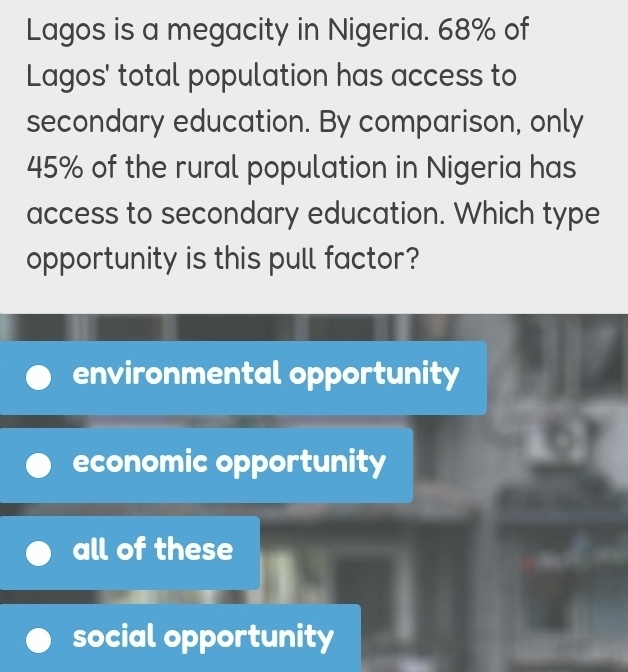Click the 45% figure in the question
628x672 pixels.
(x=55, y=168)
